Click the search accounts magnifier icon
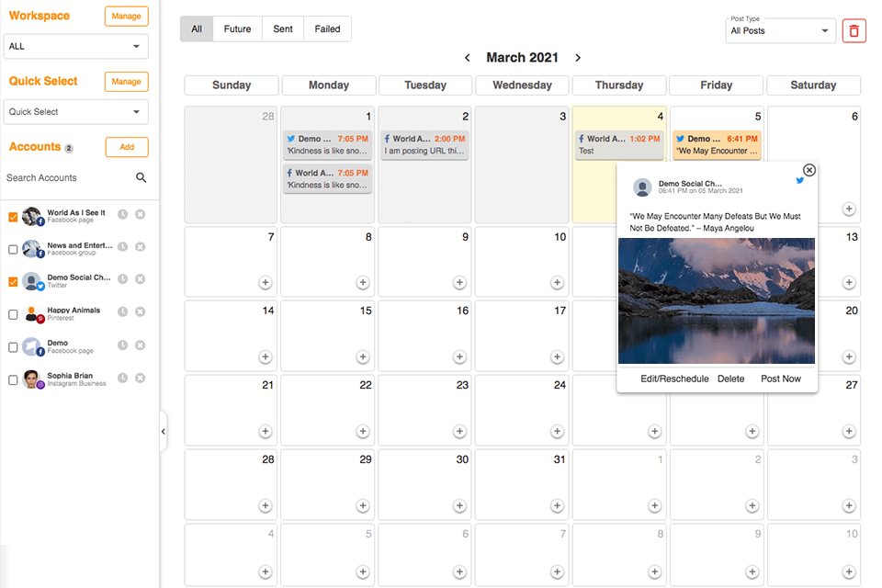Screen dimensions: 882x588 (141, 177)
